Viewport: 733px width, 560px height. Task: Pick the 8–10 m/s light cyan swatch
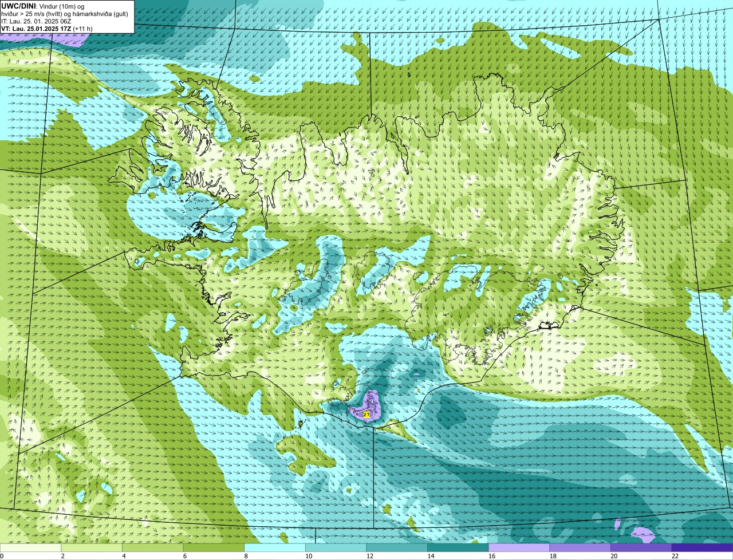tap(275, 547)
